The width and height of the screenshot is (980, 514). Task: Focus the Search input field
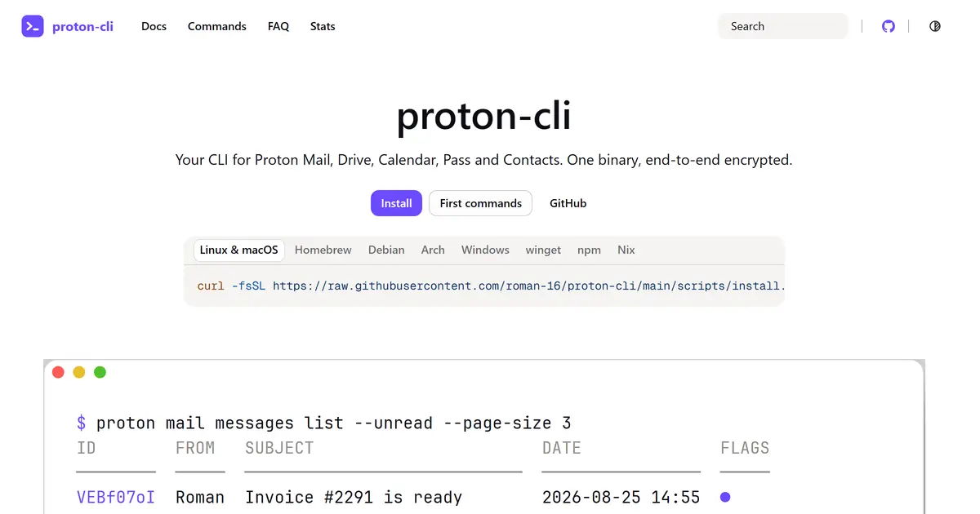(783, 26)
